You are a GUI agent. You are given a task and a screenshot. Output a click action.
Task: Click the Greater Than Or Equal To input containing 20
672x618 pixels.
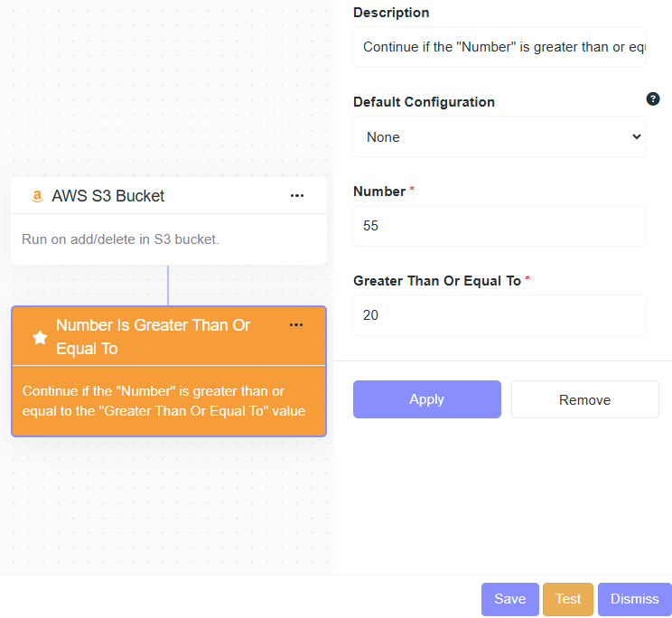499,315
